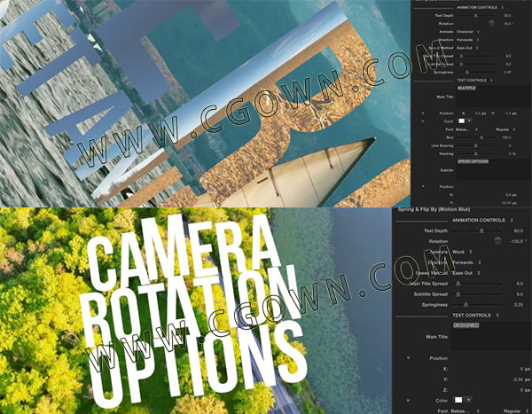Click 'Spring & Flip By (Motion Blur)' title

[x=434, y=210]
